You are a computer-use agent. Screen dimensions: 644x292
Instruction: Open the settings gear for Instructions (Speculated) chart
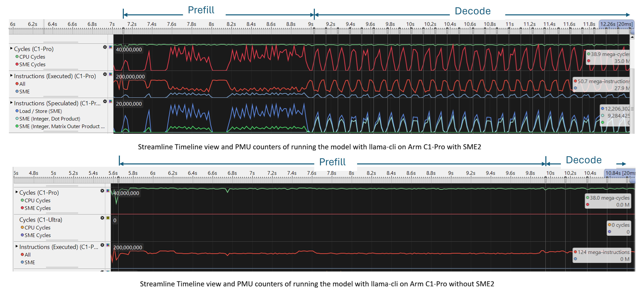click(105, 101)
